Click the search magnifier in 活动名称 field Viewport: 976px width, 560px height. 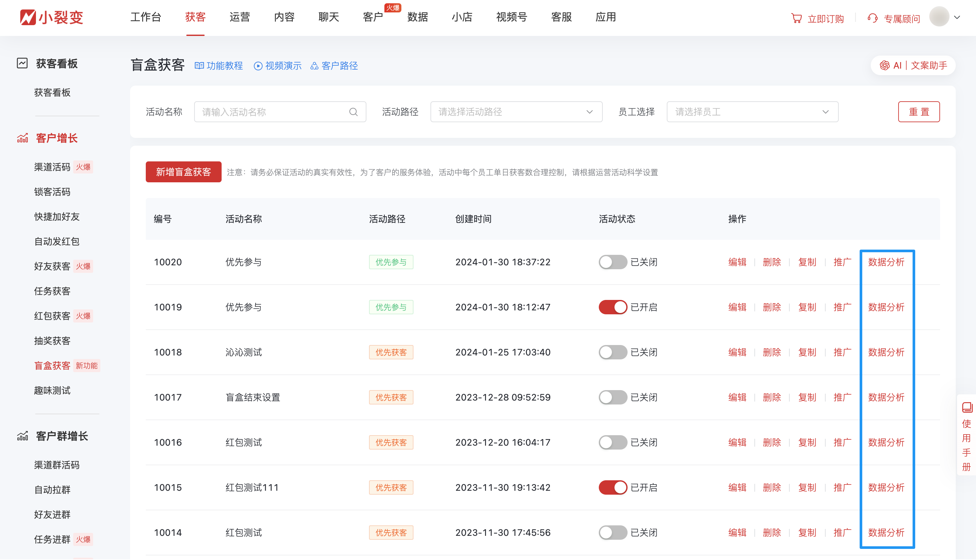[x=353, y=112]
